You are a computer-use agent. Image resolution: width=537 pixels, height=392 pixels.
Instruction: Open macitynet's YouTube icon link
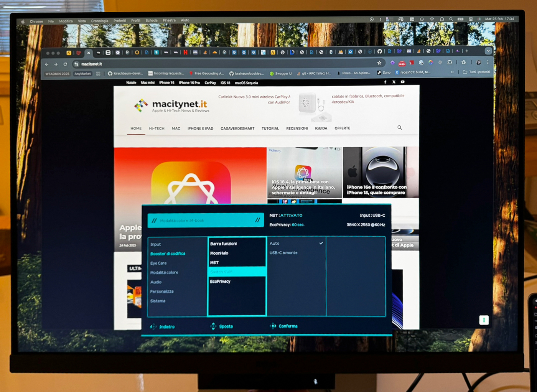pos(403,82)
